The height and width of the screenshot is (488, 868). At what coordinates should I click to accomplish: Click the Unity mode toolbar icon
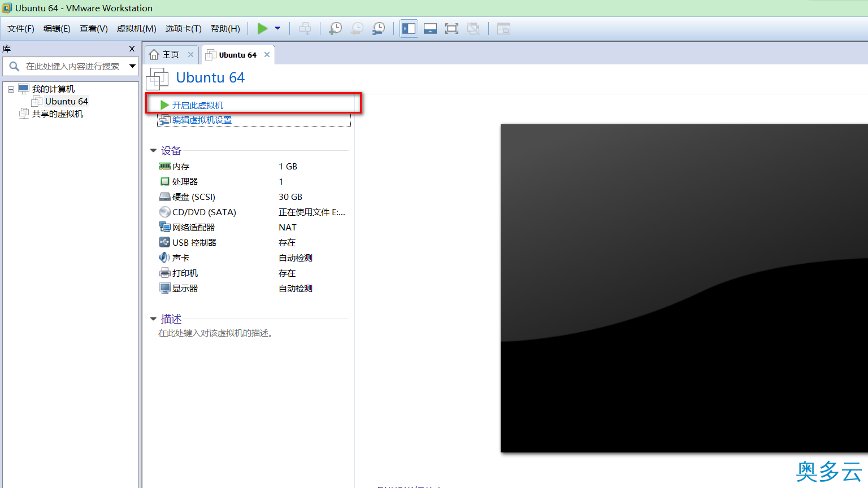point(474,28)
